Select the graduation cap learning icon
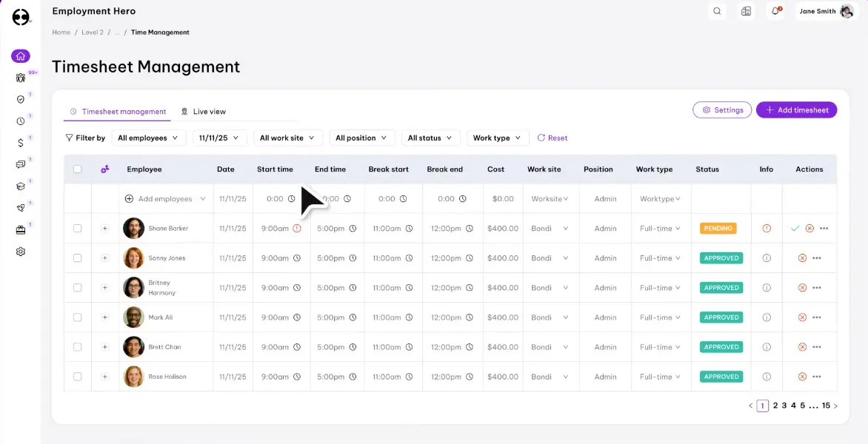 tap(20, 187)
